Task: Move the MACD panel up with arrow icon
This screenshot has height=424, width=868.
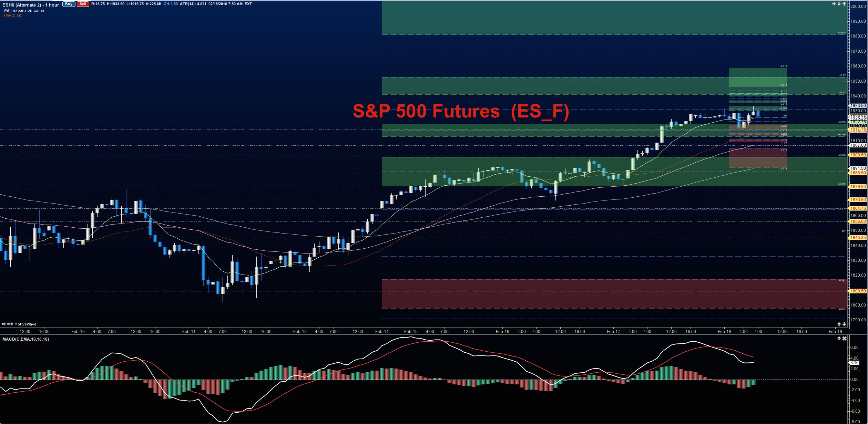Action: pyautogui.click(x=839, y=339)
